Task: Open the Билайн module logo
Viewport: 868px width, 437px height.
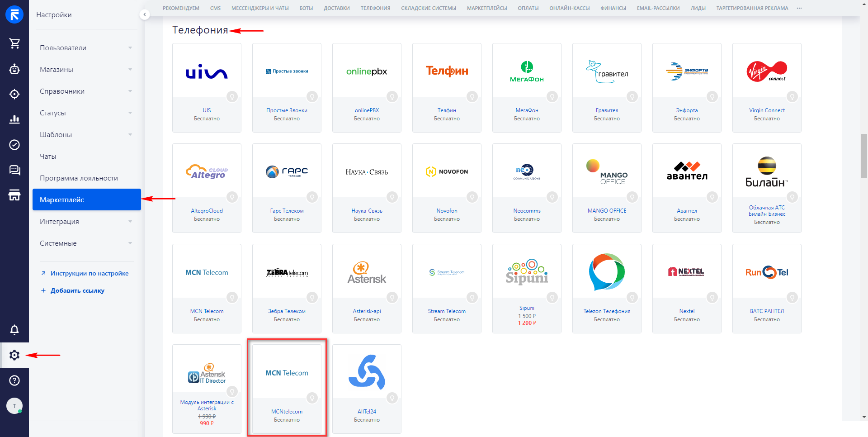Action: (767, 171)
